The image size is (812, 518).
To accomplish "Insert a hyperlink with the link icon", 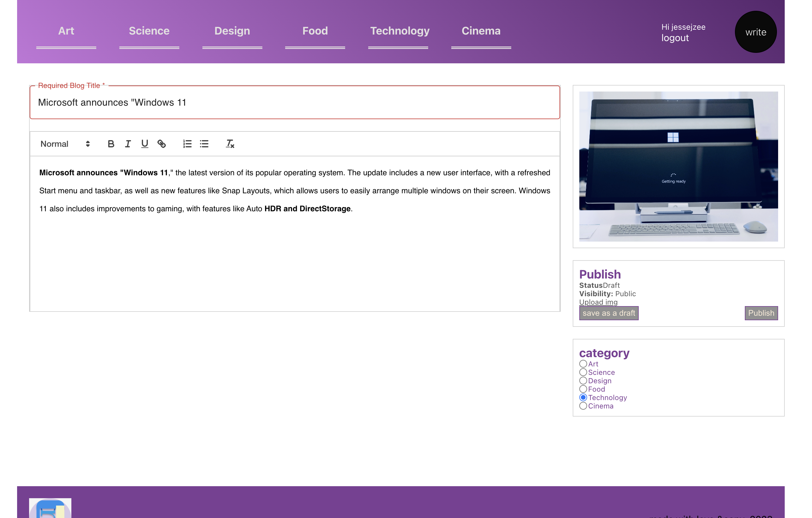I will coord(162,144).
